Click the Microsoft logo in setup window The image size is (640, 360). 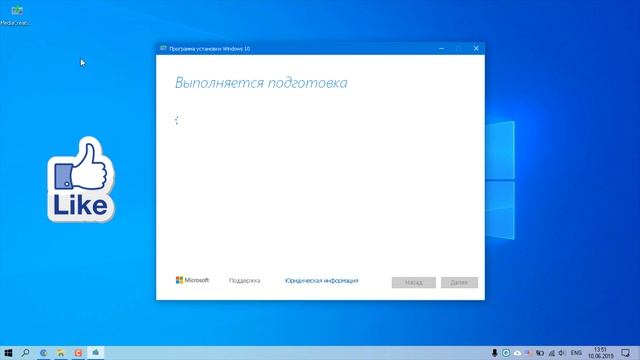[192, 280]
